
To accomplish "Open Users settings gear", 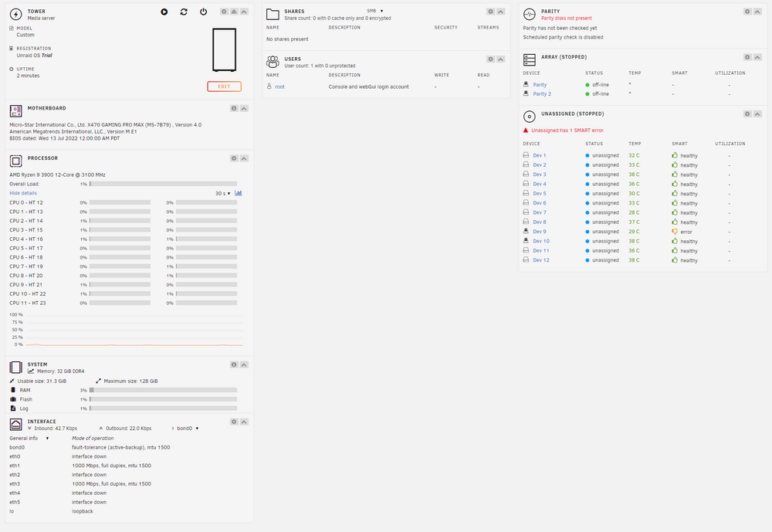I will tap(490, 59).
